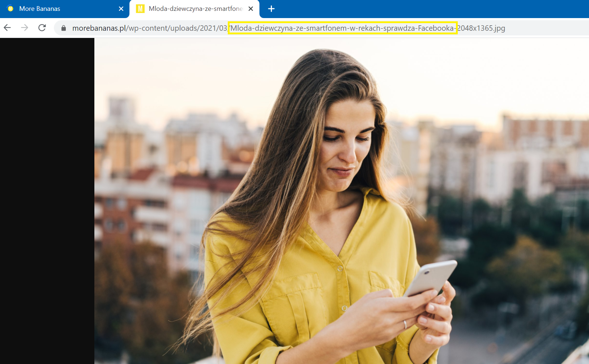
Task: Click the white smartphone in the photo
Action: click(x=430, y=278)
